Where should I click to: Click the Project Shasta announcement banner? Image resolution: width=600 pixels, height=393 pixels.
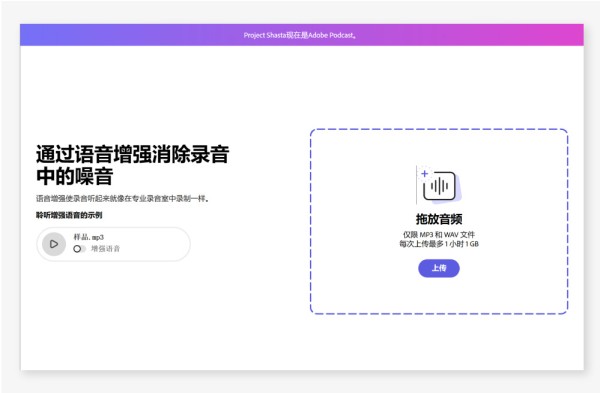(x=302, y=35)
